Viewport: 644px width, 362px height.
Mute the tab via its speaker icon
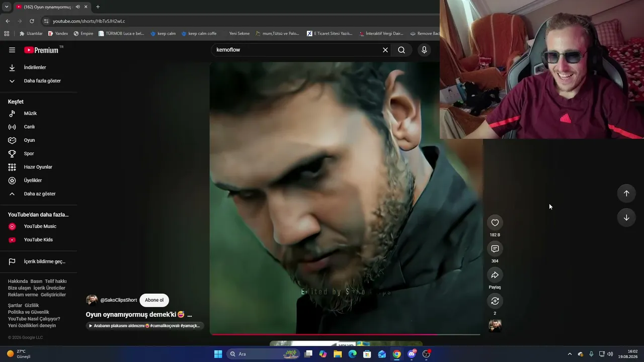(78, 7)
